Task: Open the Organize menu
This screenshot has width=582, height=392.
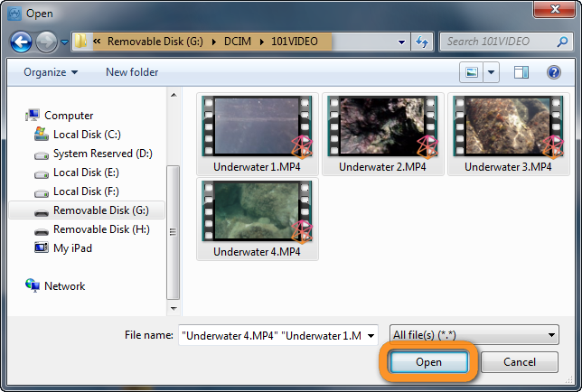Action: pos(51,72)
